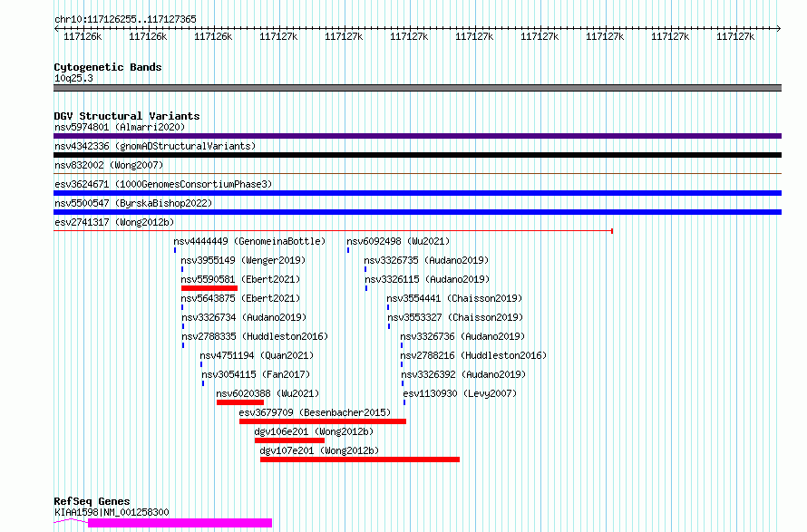Click esv3679709 (Besenbacher2015) label
Screen dimensions: 807x532
point(315,412)
